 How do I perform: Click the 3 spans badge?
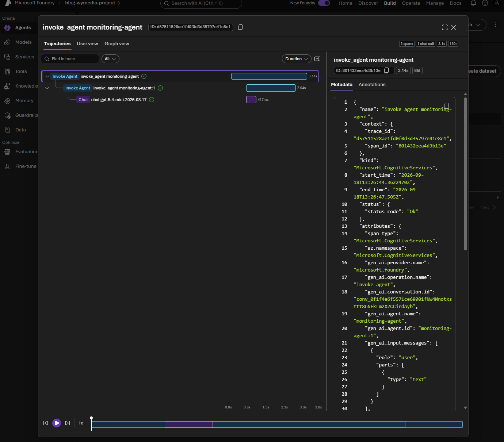(407, 44)
